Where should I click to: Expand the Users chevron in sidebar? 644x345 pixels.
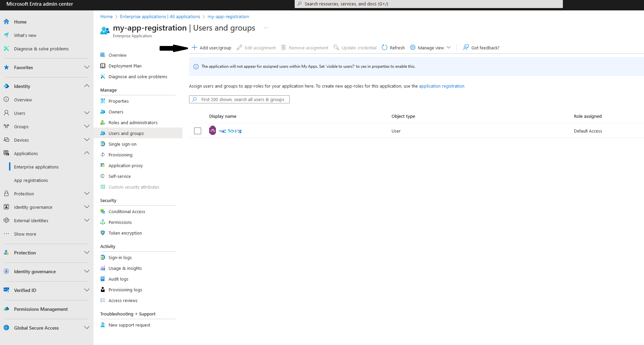point(87,113)
